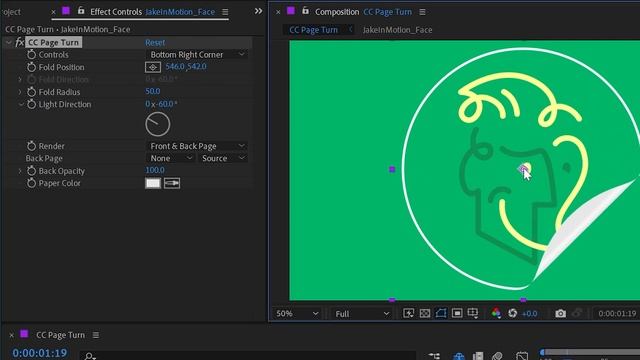Open grid and guide options icon
The height and width of the screenshot is (360, 640).
pos(473,313)
